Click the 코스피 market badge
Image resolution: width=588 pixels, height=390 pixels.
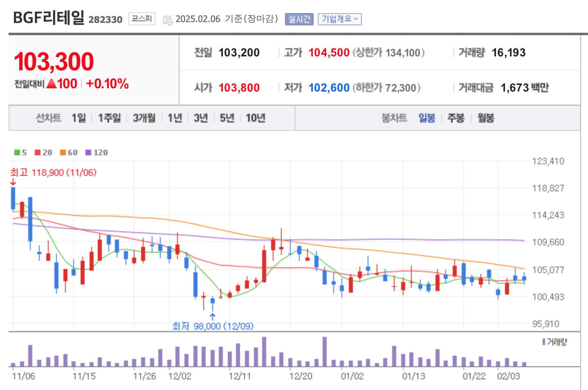(x=142, y=19)
